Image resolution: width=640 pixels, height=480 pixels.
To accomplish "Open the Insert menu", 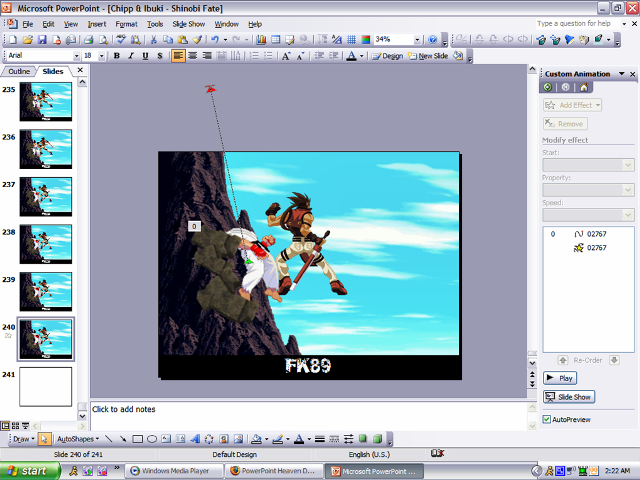I will (97, 24).
